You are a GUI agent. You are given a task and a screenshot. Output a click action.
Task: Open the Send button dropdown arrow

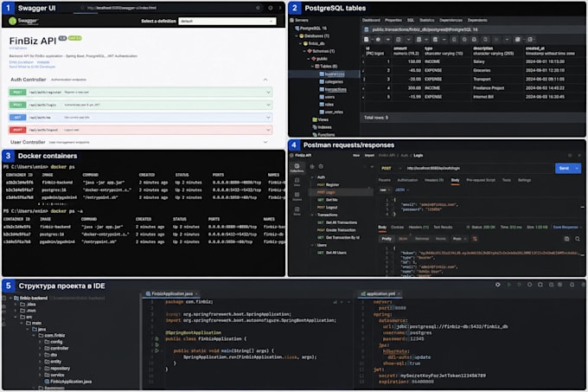(x=577, y=169)
